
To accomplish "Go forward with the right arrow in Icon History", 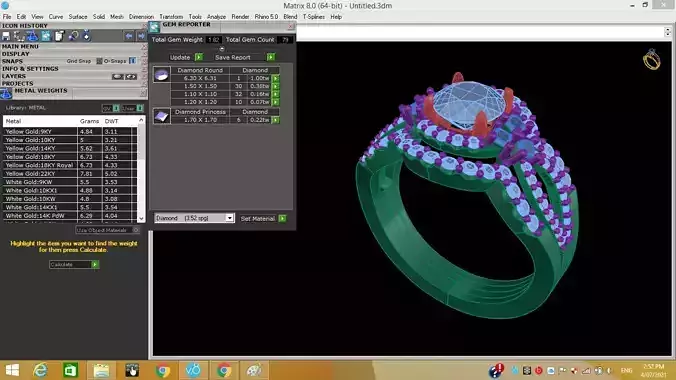I will pos(141,36).
